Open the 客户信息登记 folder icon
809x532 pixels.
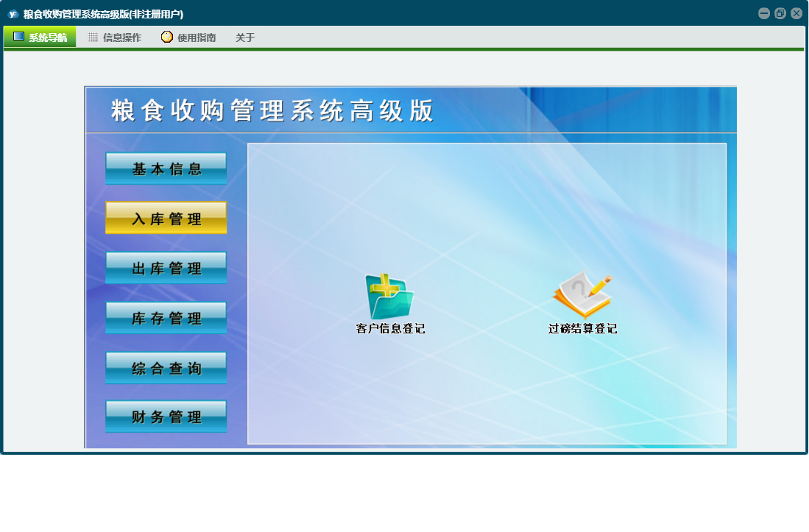(389, 297)
